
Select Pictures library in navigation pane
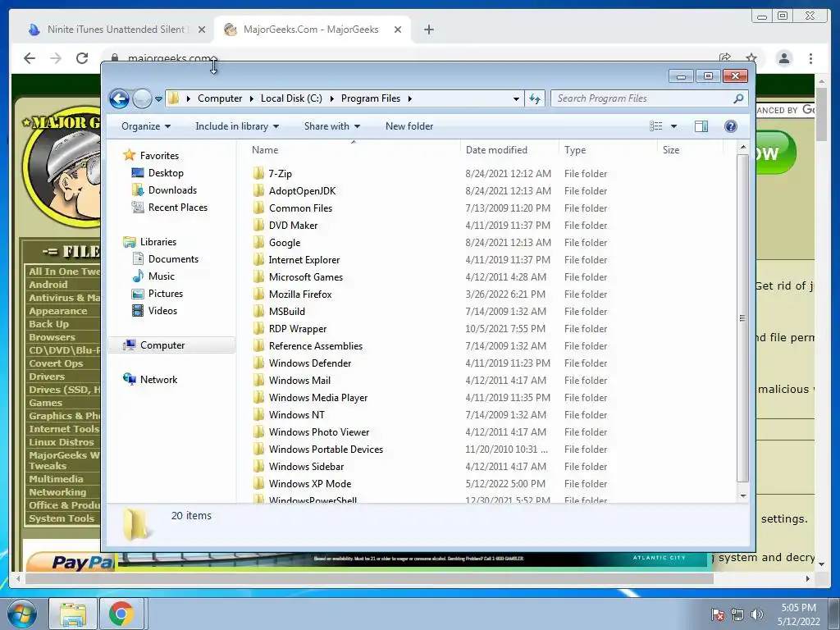pos(158,294)
